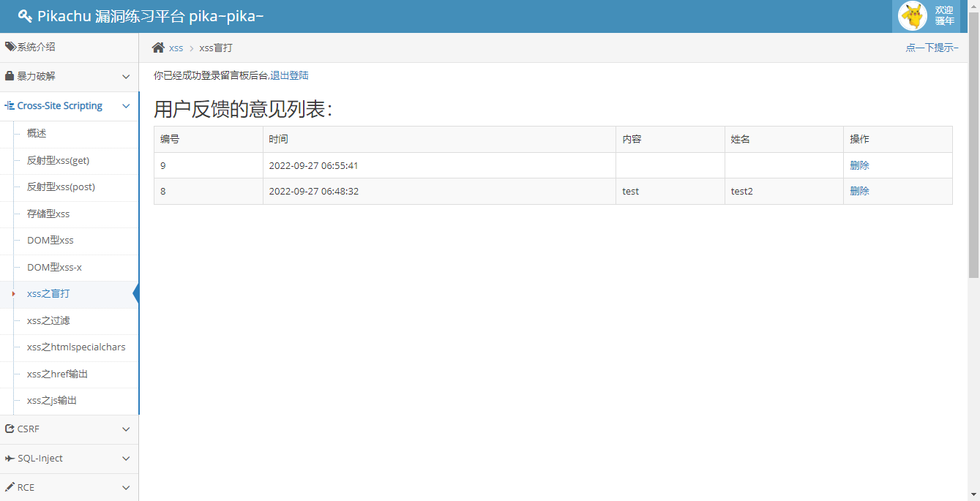Click the CSRF share icon
Image resolution: width=980 pixels, height=501 pixels.
10,429
